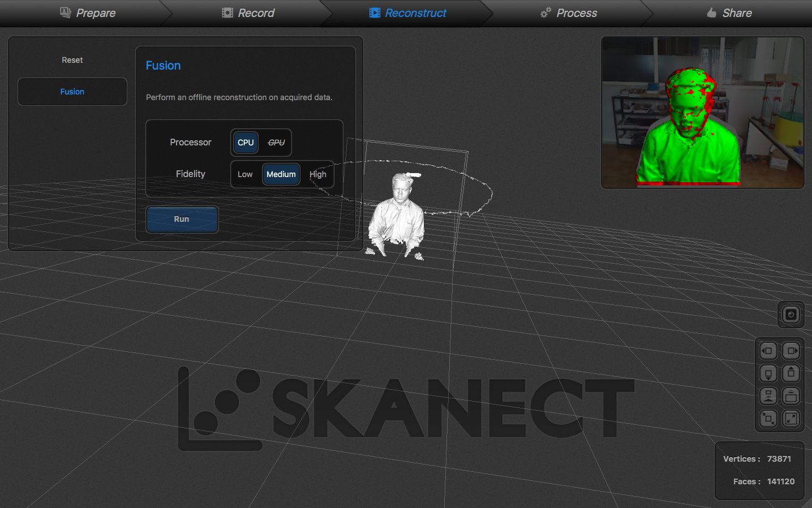
Task: Click the down-arrow view icon
Action: [768, 373]
